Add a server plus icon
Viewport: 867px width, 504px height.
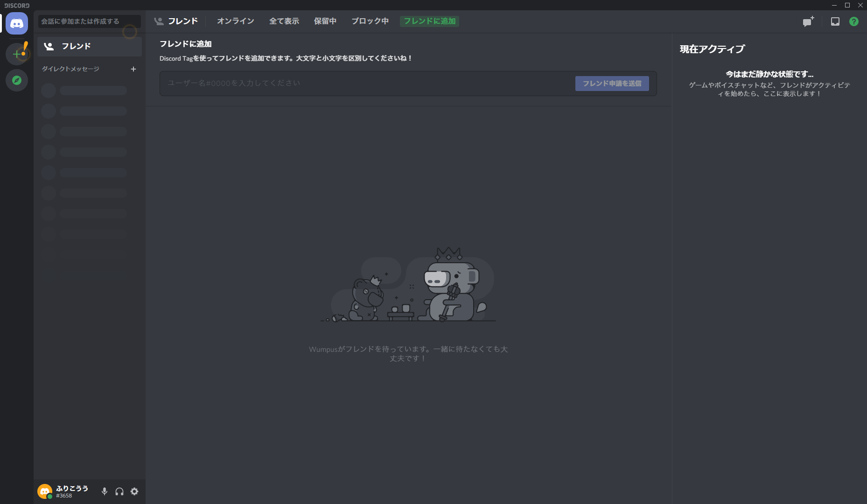tap(17, 54)
